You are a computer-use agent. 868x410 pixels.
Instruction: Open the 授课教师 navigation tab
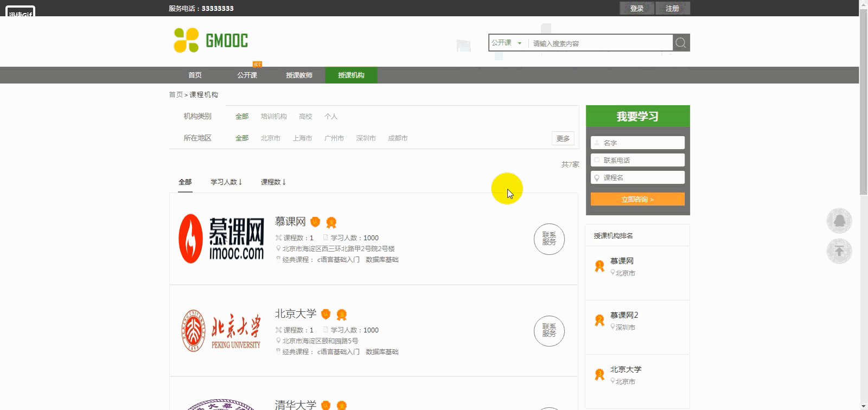(299, 75)
